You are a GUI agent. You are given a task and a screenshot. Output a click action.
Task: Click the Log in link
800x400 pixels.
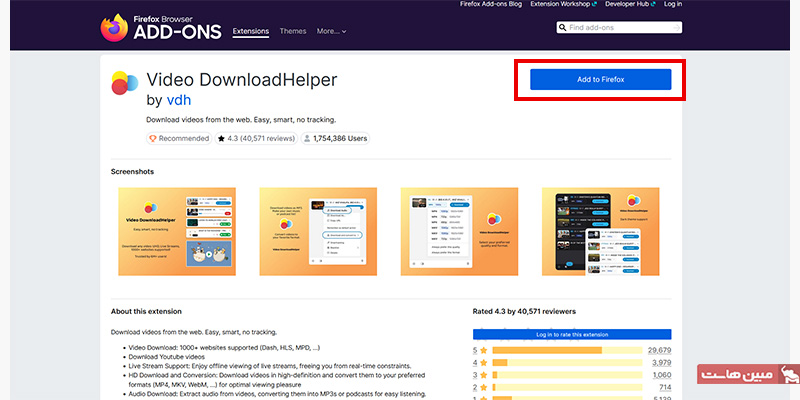[673, 4]
